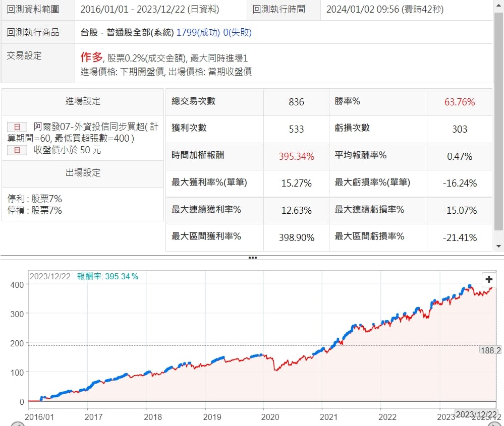This screenshot has width=504, height=426.
Task: Click the 2023/12/22 date marker on axis
Action: pos(475,414)
